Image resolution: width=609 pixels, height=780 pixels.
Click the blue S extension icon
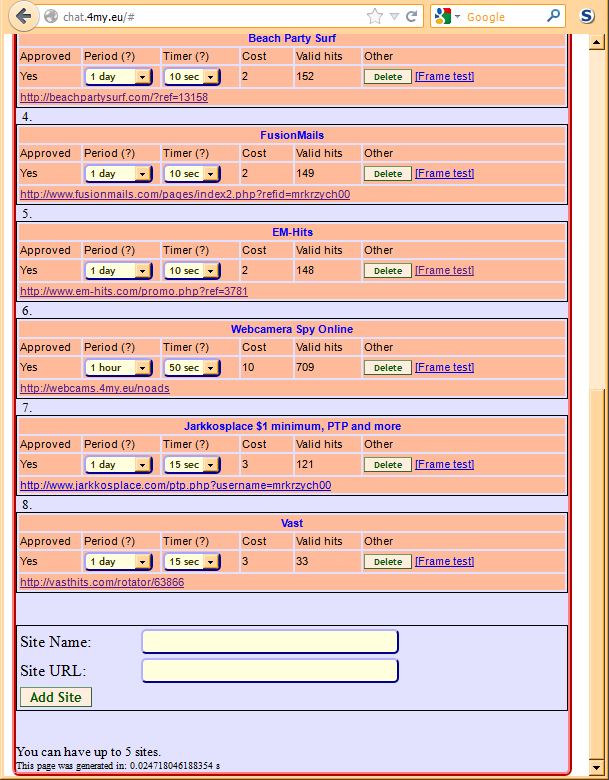pyautogui.click(x=588, y=16)
